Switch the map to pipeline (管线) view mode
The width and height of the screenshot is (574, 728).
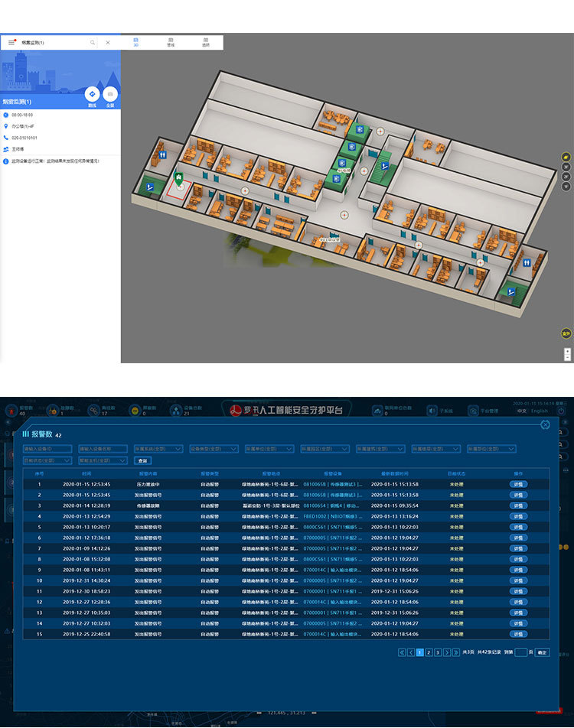coord(171,42)
